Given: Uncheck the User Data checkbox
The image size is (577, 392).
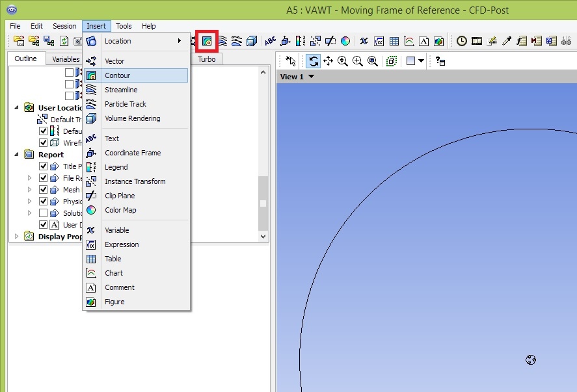Looking at the screenshot, I should pyautogui.click(x=43, y=225).
